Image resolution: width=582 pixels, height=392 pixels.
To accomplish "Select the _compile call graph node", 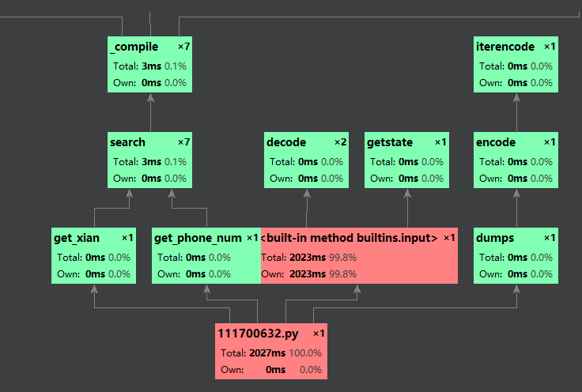I will point(149,64).
